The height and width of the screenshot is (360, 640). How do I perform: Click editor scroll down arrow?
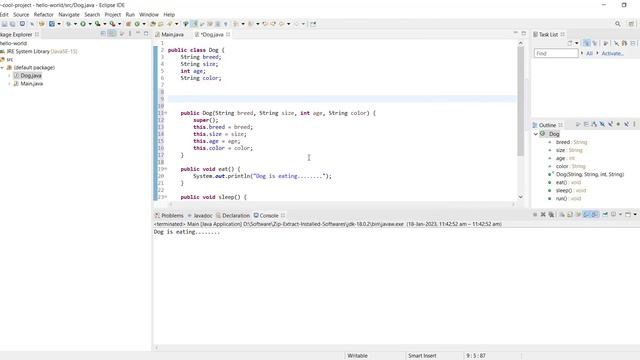(520, 197)
